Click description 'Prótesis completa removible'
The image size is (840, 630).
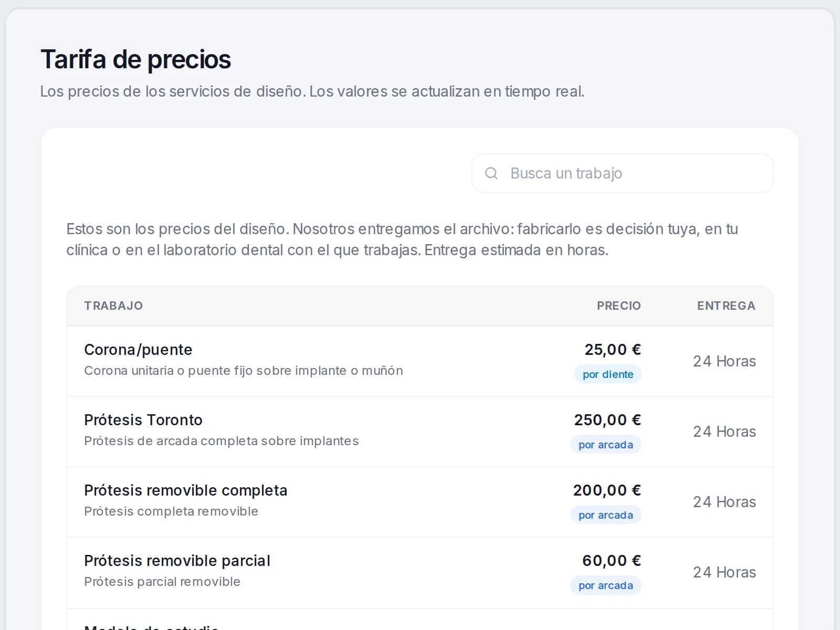[171, 511]
